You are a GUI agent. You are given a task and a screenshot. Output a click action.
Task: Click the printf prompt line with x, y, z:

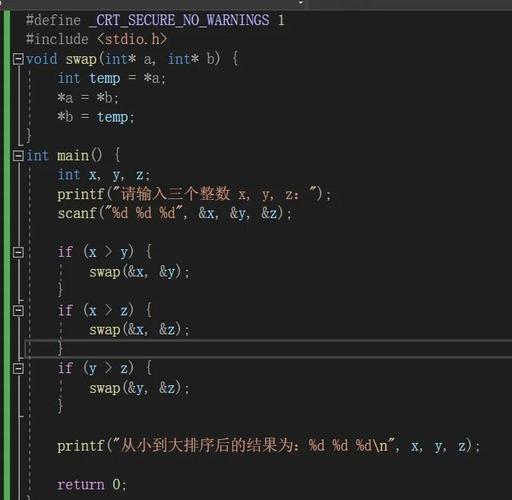click(194, 194)
